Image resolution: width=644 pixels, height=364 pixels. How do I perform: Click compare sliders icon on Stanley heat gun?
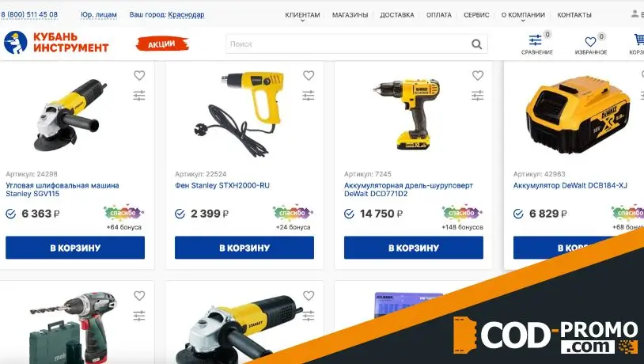coord(309,96)
